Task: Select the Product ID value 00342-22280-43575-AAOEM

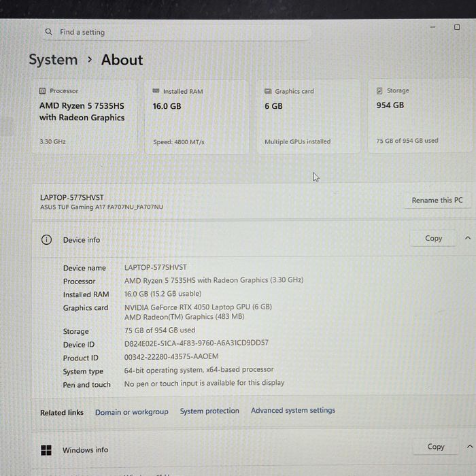Action: coord(171,356)
